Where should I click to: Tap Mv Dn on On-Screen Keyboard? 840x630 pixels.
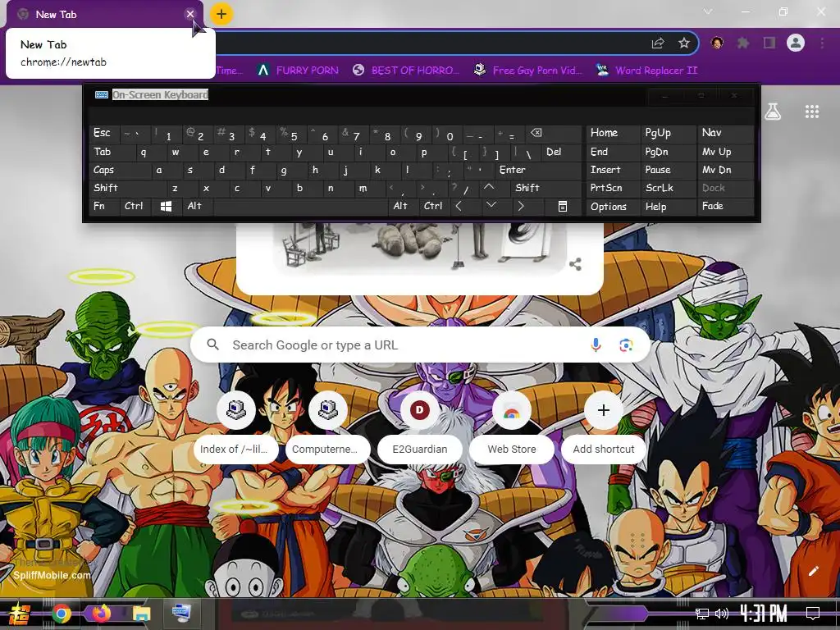click(x=725, y=170)
